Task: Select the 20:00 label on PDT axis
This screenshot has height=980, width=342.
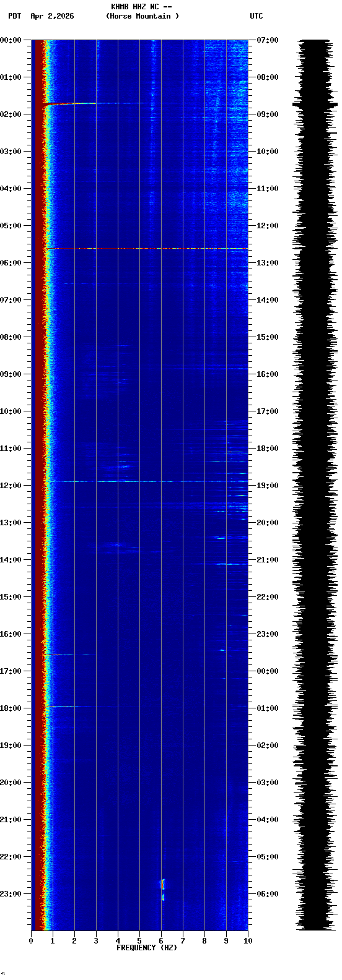Action: pyautogui.click(x=11, y=783)
